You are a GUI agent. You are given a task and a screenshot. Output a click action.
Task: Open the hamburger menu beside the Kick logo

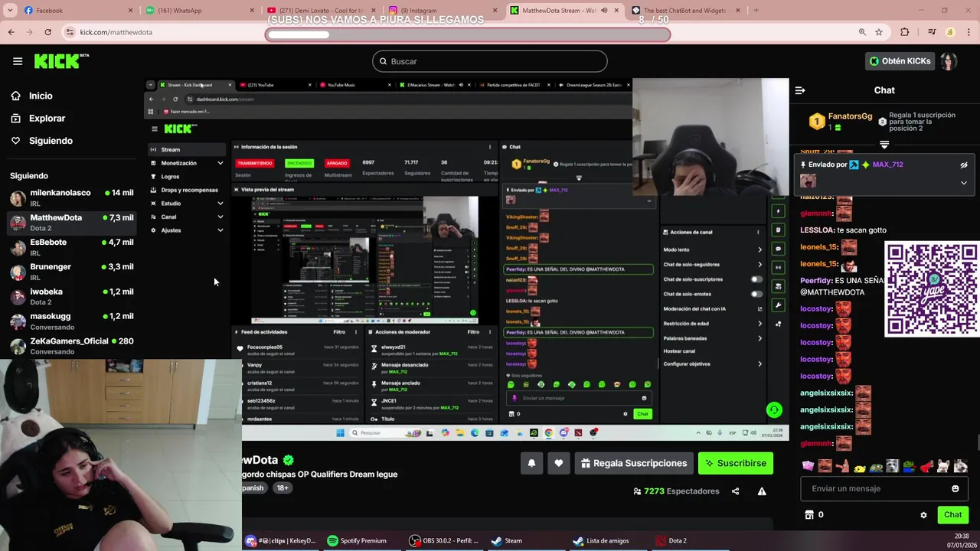pyautogui.click(x=18, y=61)
